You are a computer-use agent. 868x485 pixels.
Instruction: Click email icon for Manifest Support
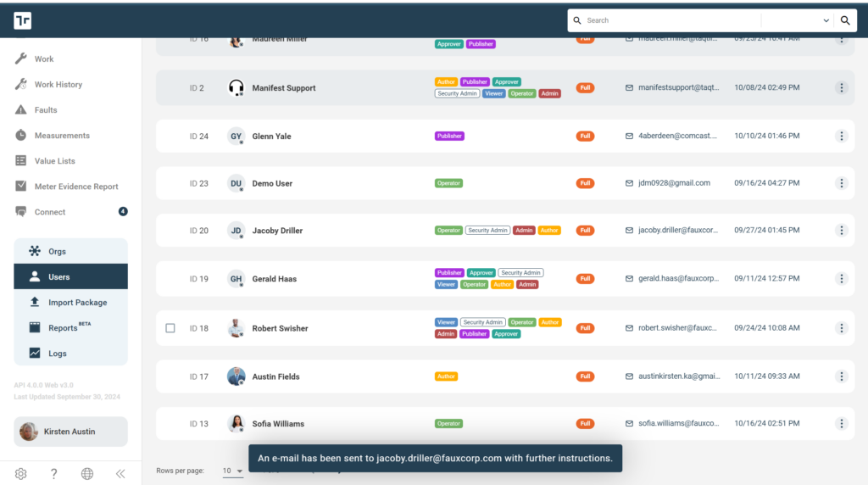pos(629,87)
